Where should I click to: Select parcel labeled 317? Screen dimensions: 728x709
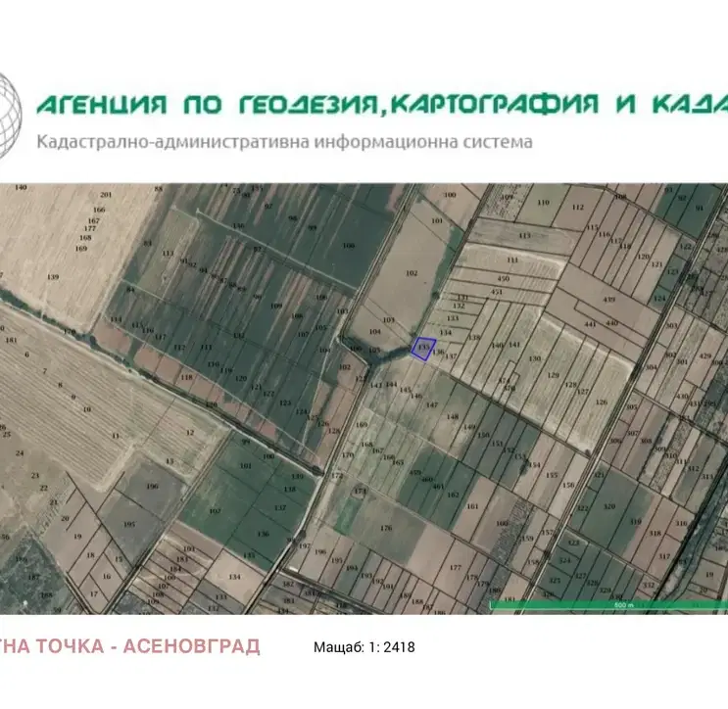(664, 556)
